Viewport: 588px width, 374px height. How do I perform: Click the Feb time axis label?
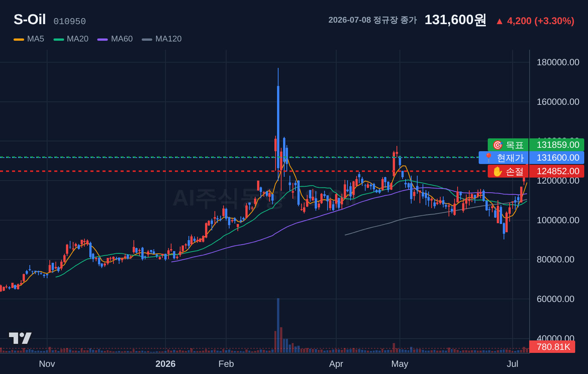click(x=226, y=364)
